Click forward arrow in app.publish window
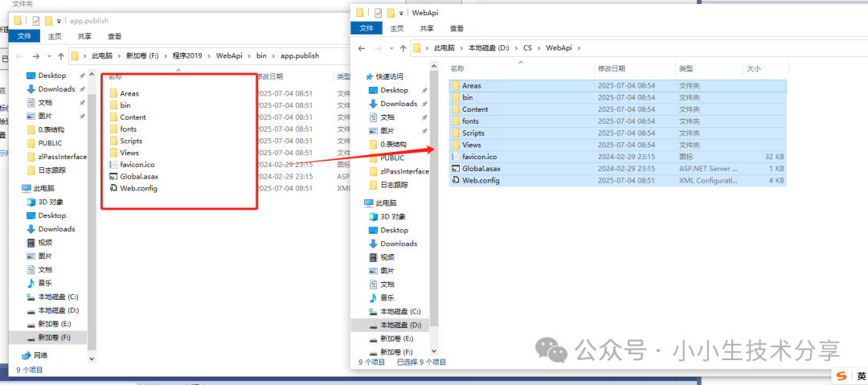Screen dimensions: 868x385 click(x=36, y=56)
